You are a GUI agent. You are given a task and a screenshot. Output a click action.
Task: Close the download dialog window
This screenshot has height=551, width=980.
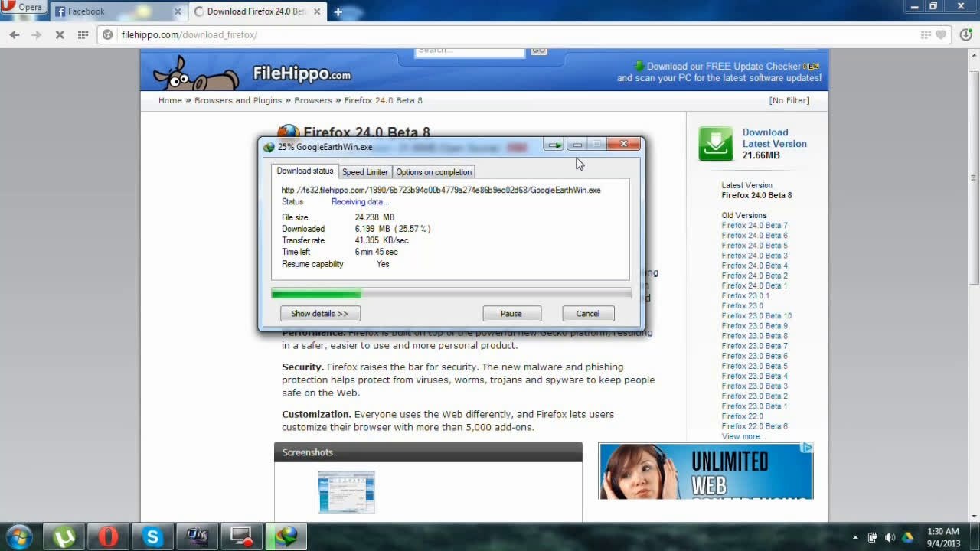(x=624, y=144)
